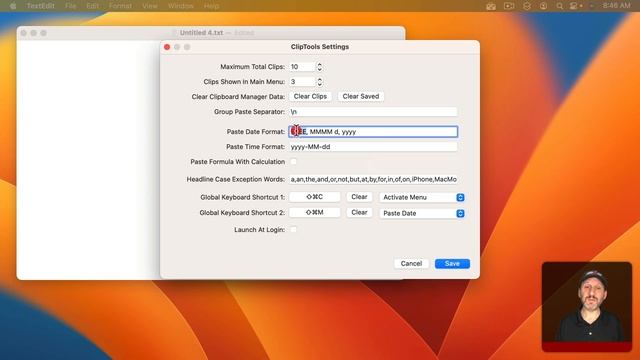Click the Paste Date Format label
640x360 pixels.
click(256, 131)
